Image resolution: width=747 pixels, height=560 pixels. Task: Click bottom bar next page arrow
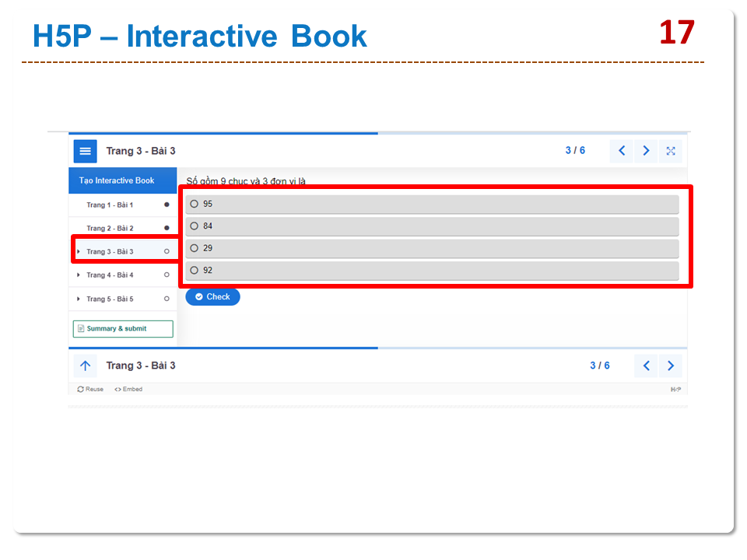(x=671, y=366)
